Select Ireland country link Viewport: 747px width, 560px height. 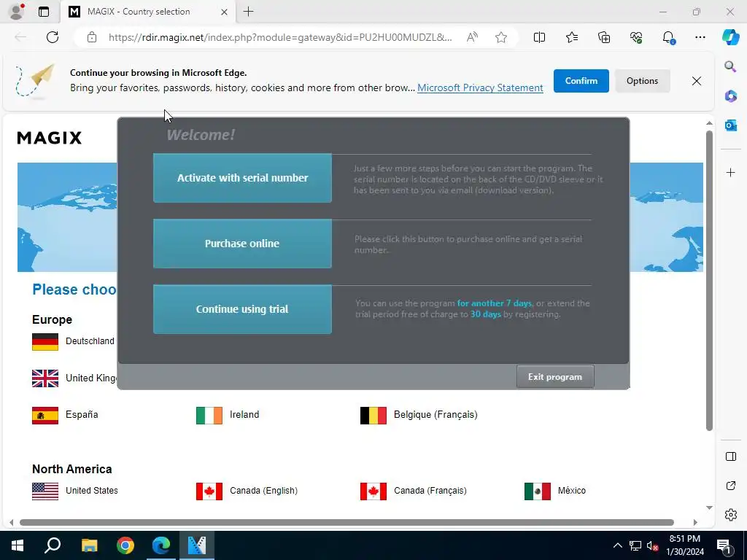(244, 414)
